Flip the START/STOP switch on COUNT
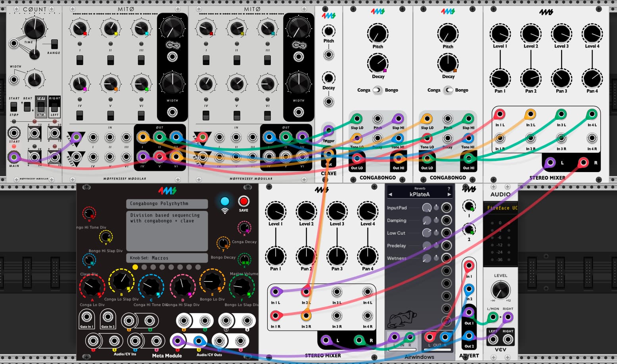 [x=14, y=106]
